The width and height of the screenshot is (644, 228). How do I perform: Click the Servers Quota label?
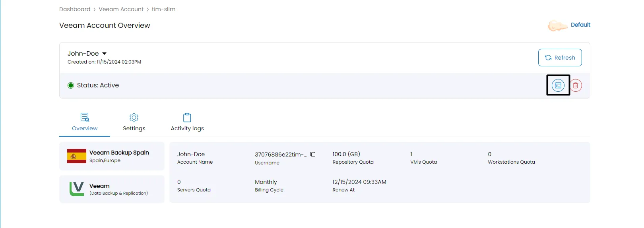[x=194, y=190]
